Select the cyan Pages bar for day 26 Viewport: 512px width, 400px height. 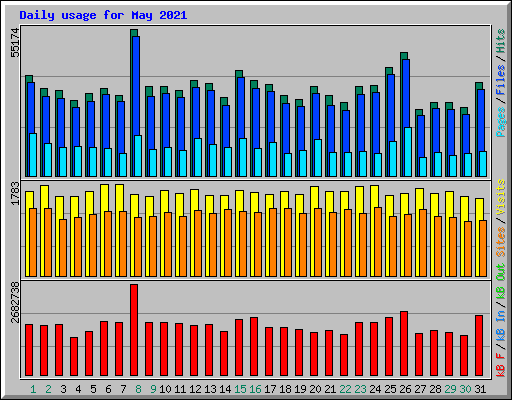[408, 152]
